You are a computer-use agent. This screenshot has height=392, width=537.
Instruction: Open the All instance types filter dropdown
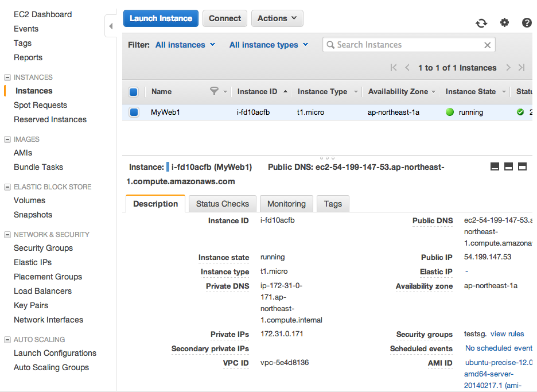pyautogui.click(x=269, y=45)
